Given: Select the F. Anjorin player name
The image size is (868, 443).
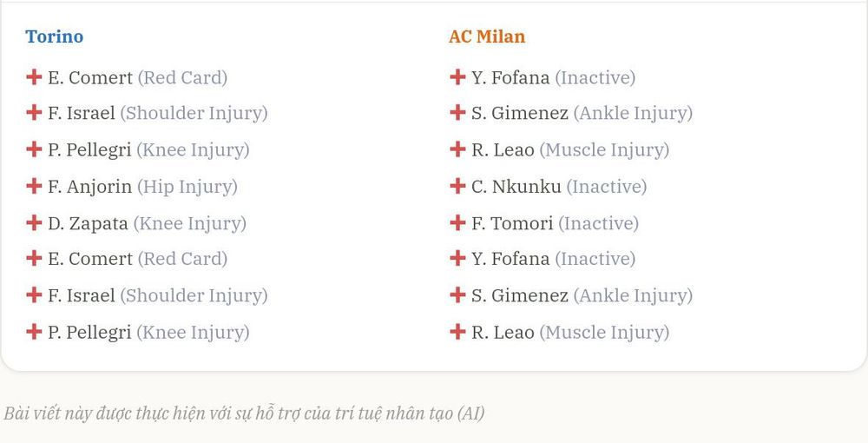Looking at the screenshot, I should pos(89,187).
